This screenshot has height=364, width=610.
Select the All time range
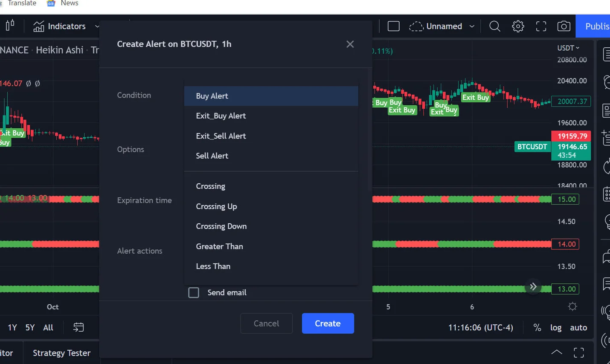pyautogui.click(x=48, y=327)
